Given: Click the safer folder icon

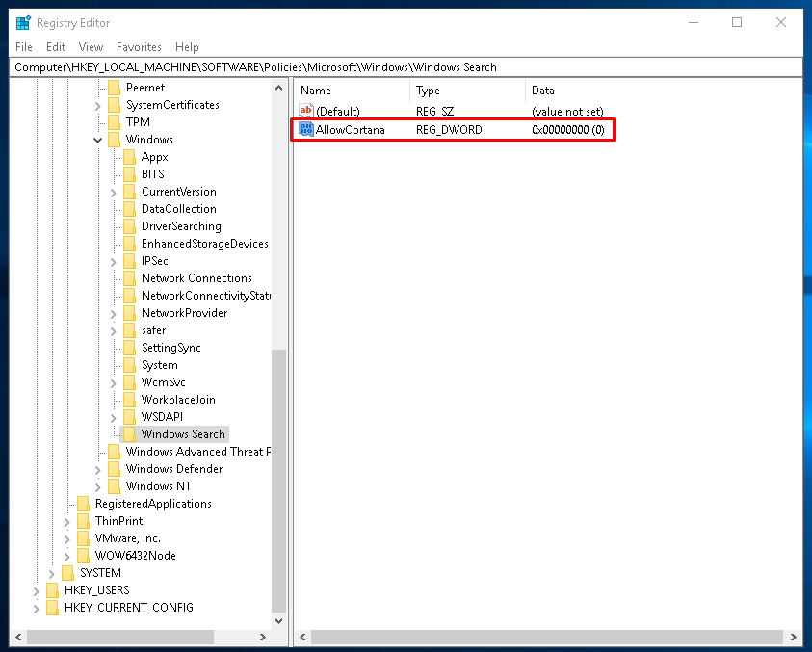Looking at the screenshot, I should point(129,330).
